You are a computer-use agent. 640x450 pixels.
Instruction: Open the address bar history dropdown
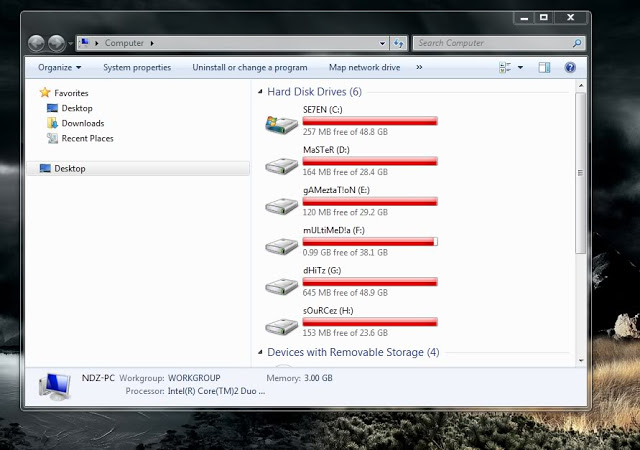[x=382, y=43]
